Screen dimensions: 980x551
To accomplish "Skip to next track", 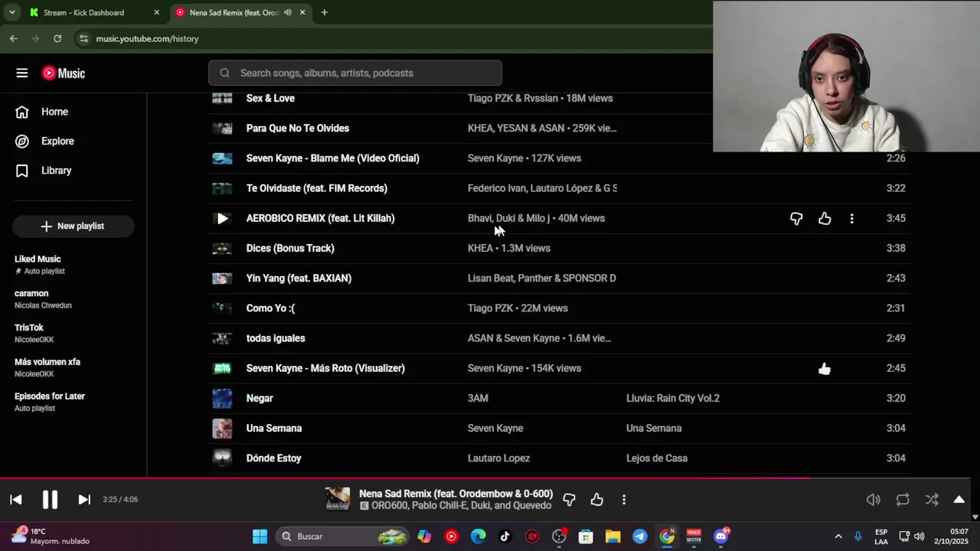I will tap(84, 500).
